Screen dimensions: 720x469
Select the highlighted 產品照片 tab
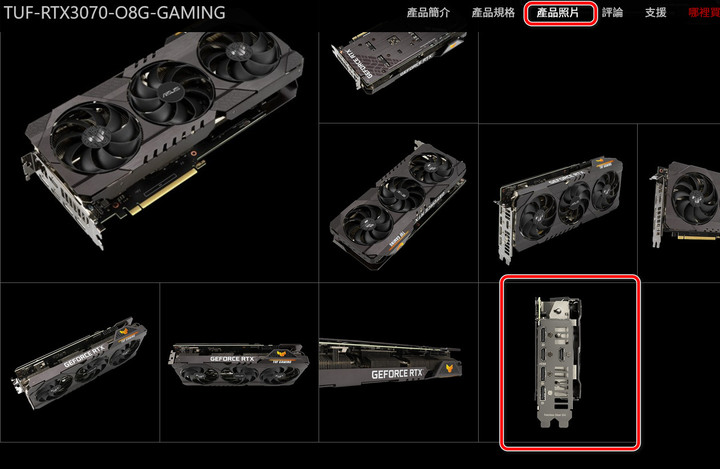[558, 12]
